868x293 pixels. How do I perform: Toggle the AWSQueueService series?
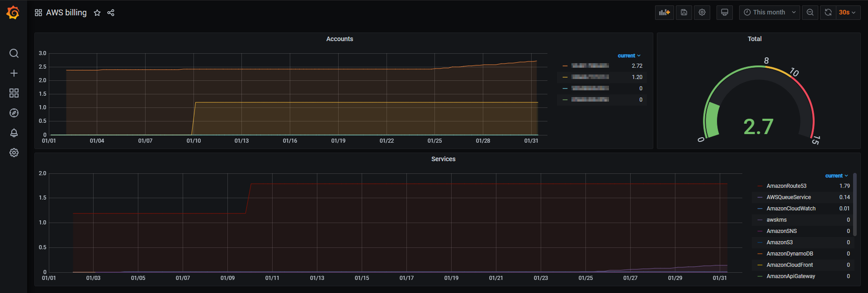(788, 197)
